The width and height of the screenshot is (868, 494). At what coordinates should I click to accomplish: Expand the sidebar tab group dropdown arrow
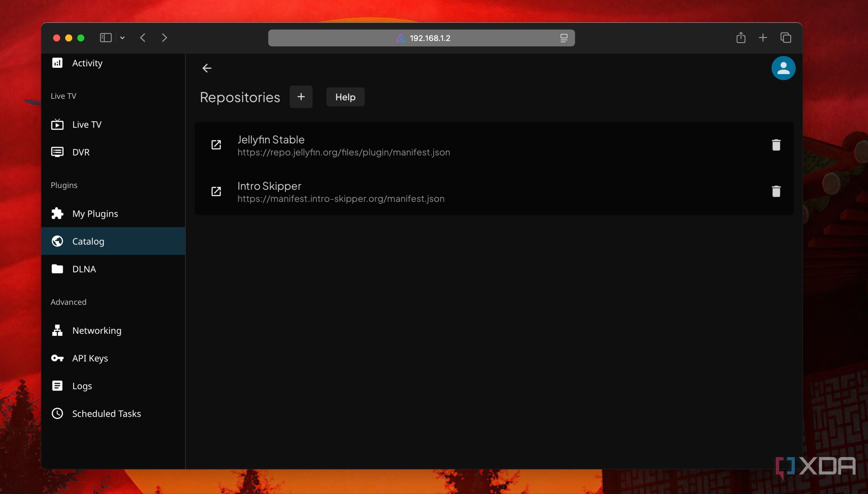pyautogui.click(x=122, y=38)
